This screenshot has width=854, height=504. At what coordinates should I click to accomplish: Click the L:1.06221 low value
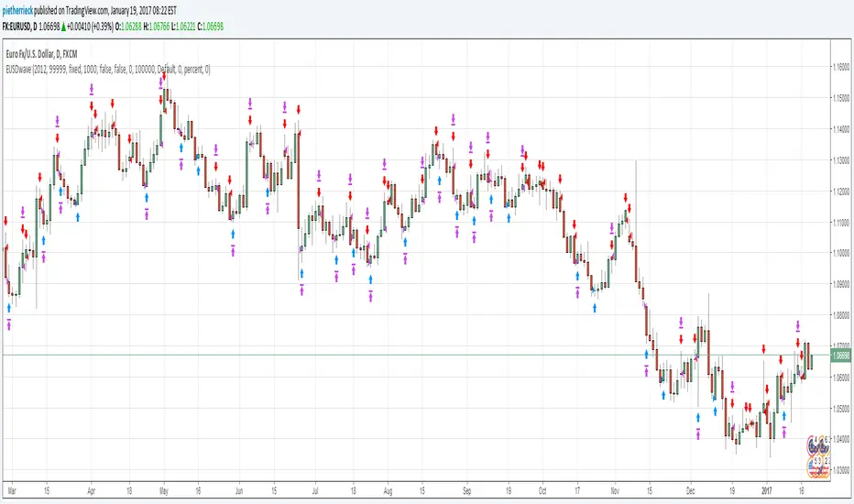[x=183, y=27]
